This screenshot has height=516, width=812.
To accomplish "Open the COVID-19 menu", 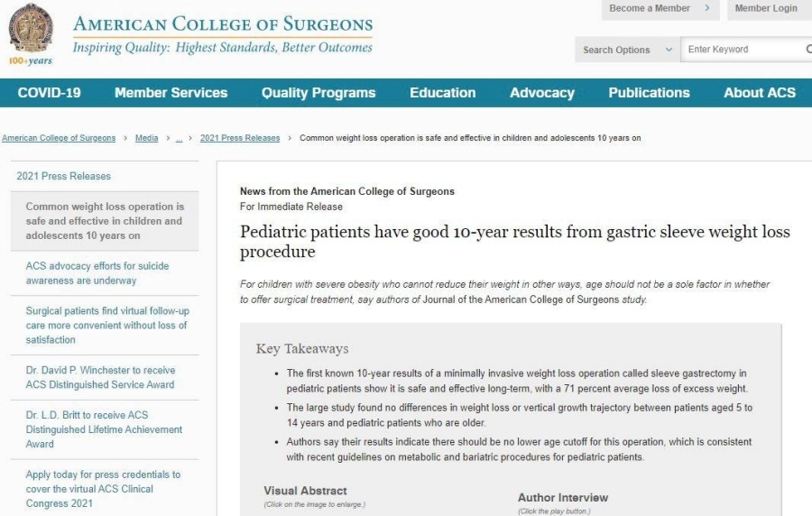I will (x=49, y=93).
